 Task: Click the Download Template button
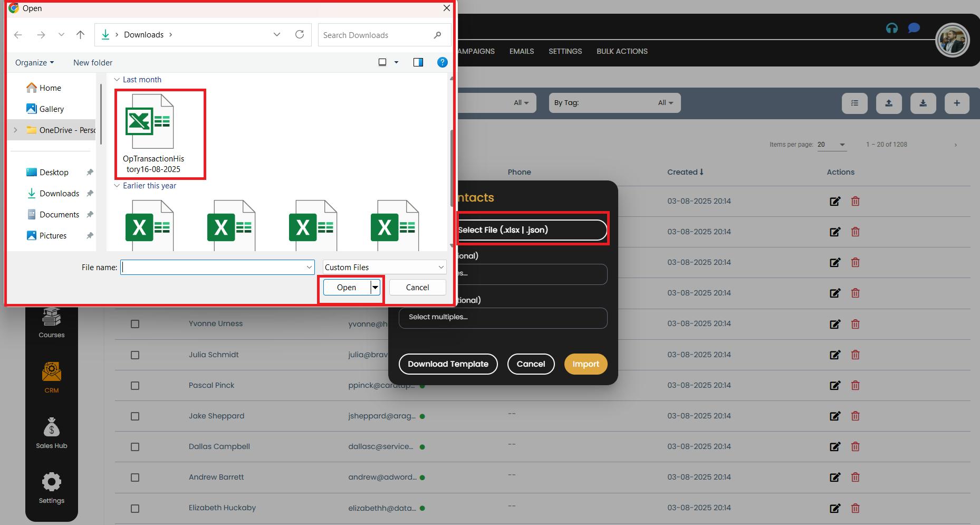pyautogui.click(x=448, y=364)
